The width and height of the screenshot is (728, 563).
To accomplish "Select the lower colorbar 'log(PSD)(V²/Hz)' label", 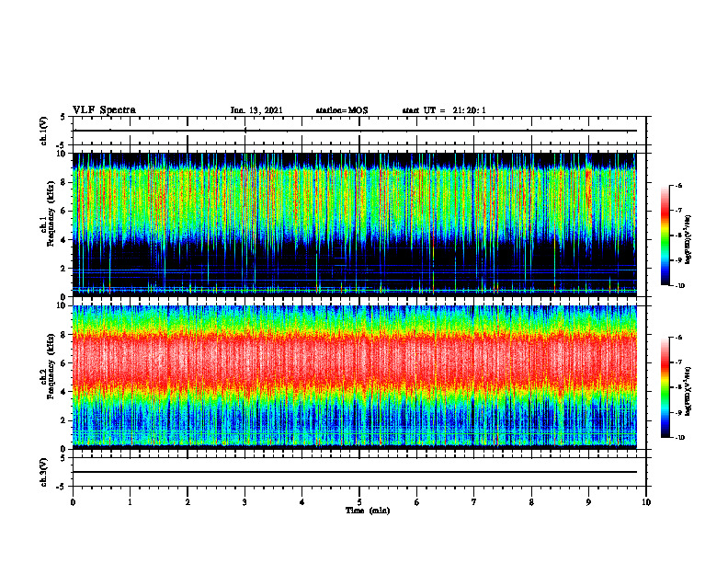I will 688,390.
